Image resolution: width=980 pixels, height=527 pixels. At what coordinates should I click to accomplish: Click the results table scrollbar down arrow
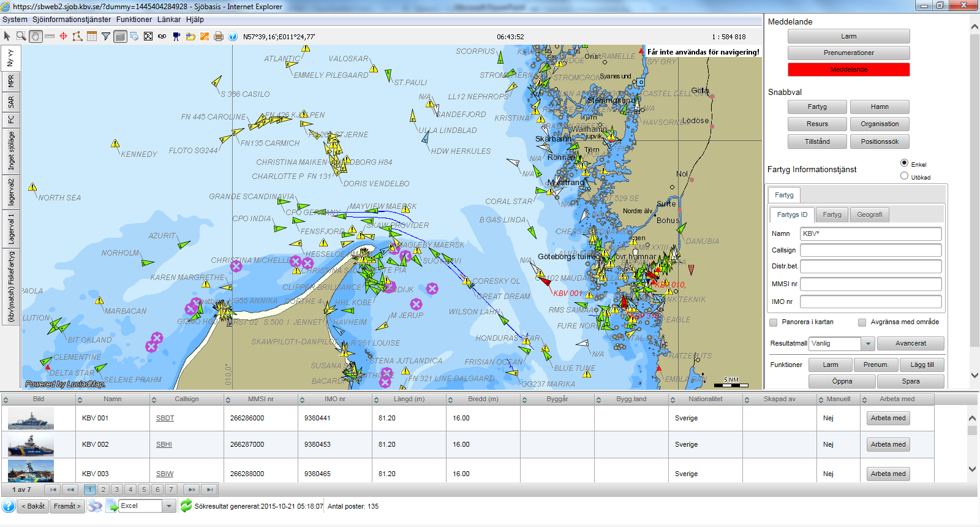click(972, 469)
